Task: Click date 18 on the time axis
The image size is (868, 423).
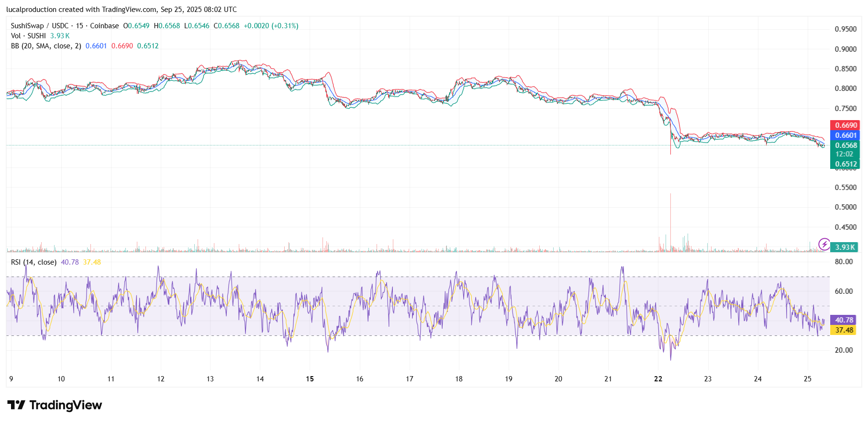Action: (x=459, y=379)
